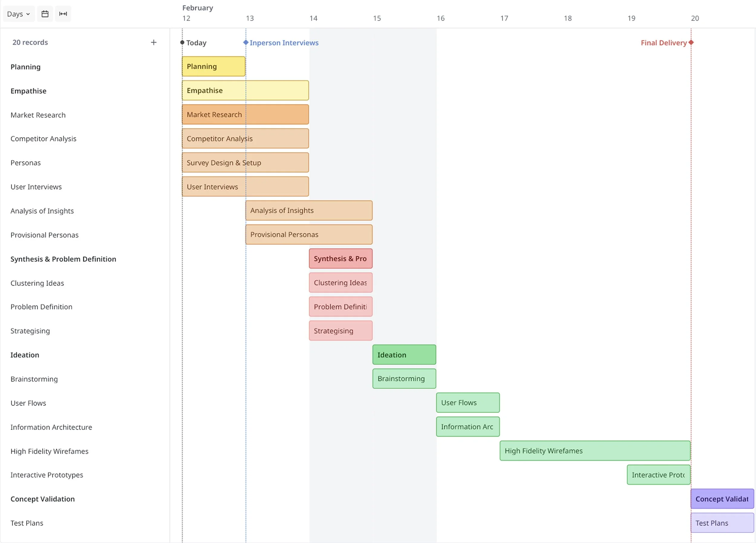This screenshot has height=543, width=756.
Task: Open Competitor Analysis record in the list
Action: 43,139
